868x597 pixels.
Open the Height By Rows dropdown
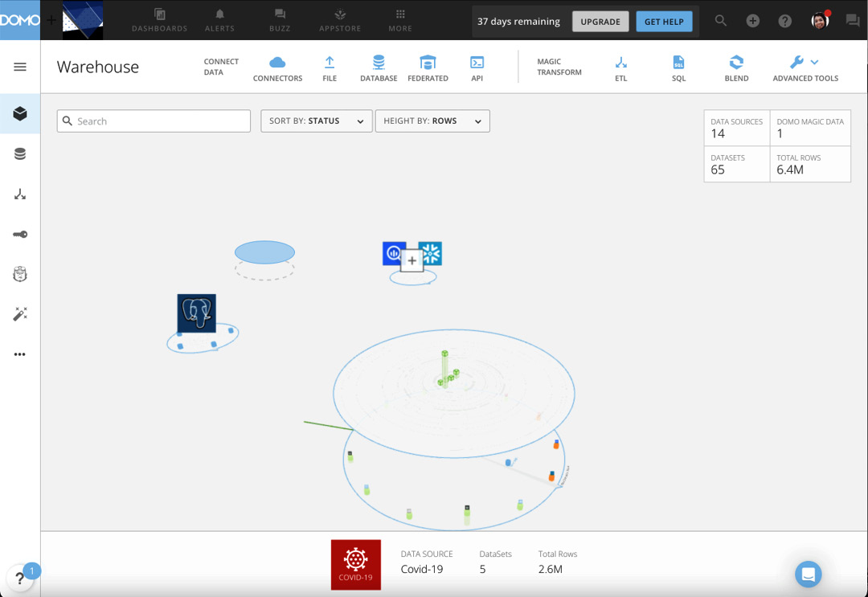tap(432, 121)
